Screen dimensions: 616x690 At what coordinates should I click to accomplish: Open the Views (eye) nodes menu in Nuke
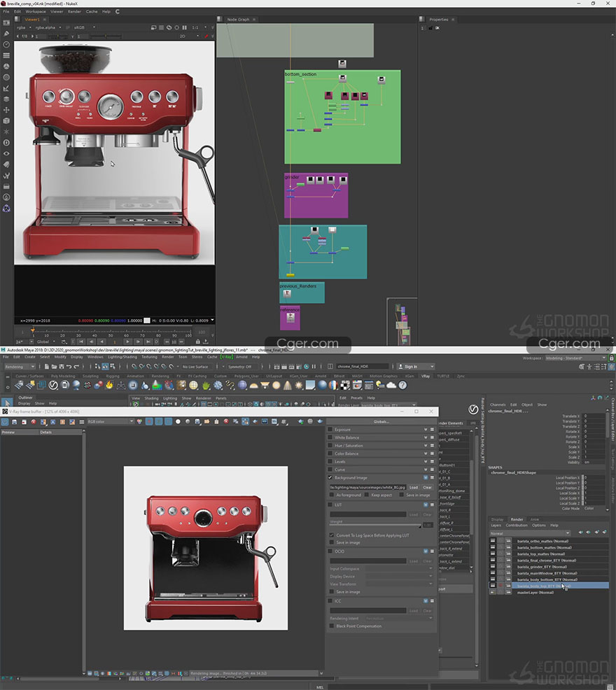tap(6, 153)
